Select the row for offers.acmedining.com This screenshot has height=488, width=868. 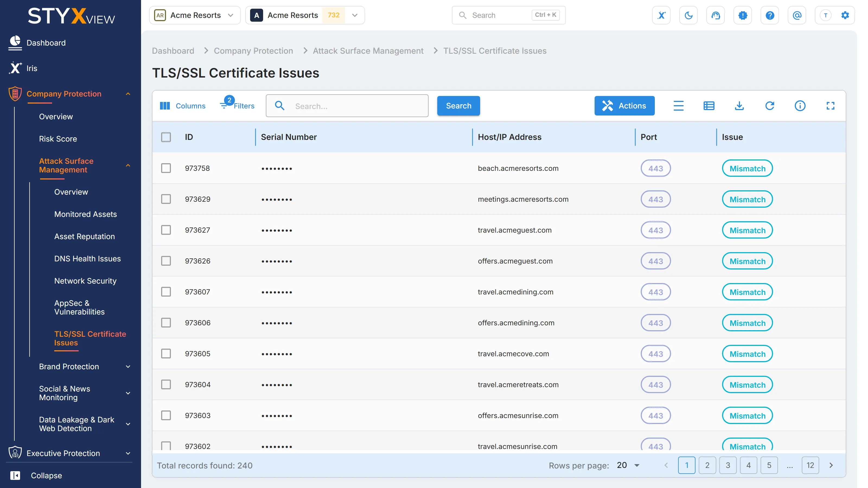point(166,323)
